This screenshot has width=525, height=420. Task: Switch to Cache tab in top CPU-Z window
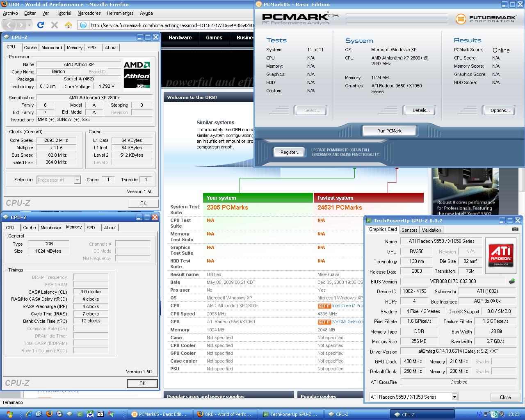coord(30,48)
